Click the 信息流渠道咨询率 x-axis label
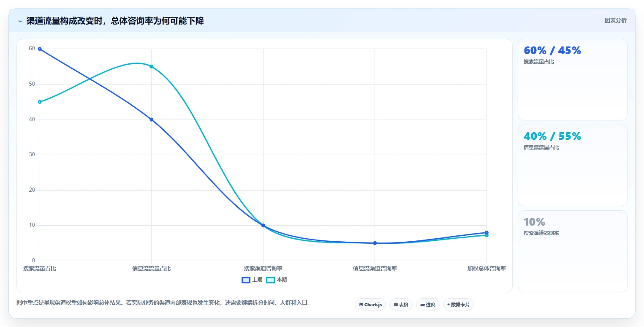644x327 pixels. coord(375,268)
